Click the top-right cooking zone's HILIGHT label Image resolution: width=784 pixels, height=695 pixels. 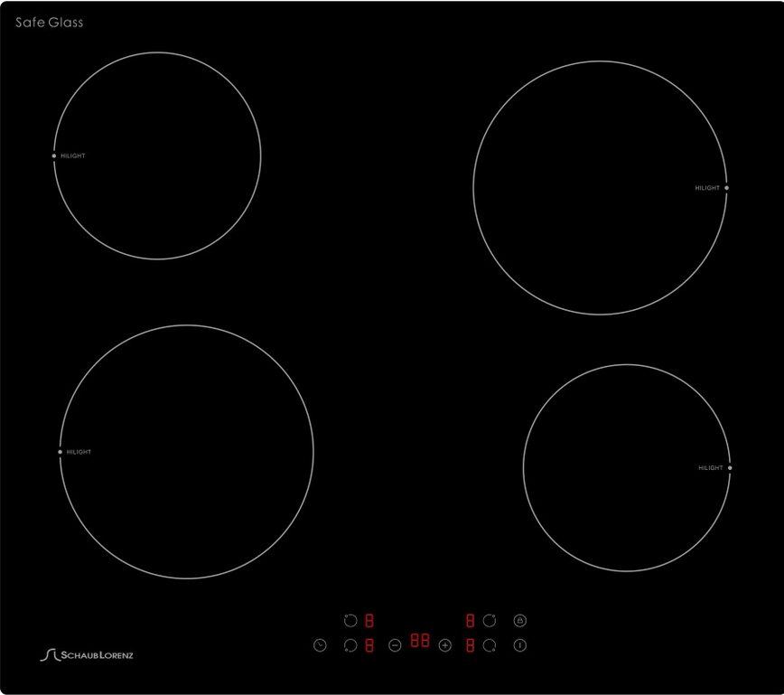[x=707, y=188]
